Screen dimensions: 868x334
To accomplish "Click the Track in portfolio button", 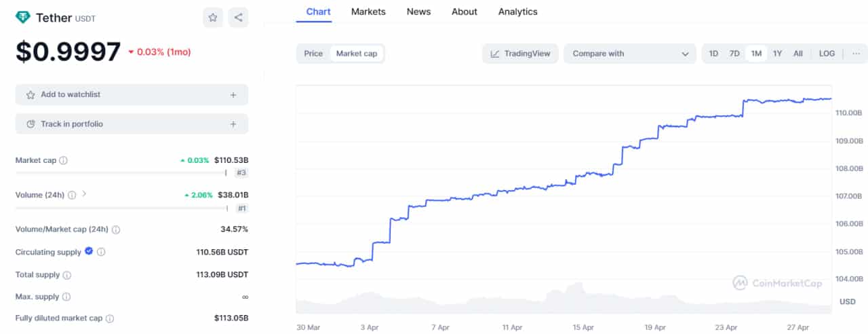I will click(132, 124).
